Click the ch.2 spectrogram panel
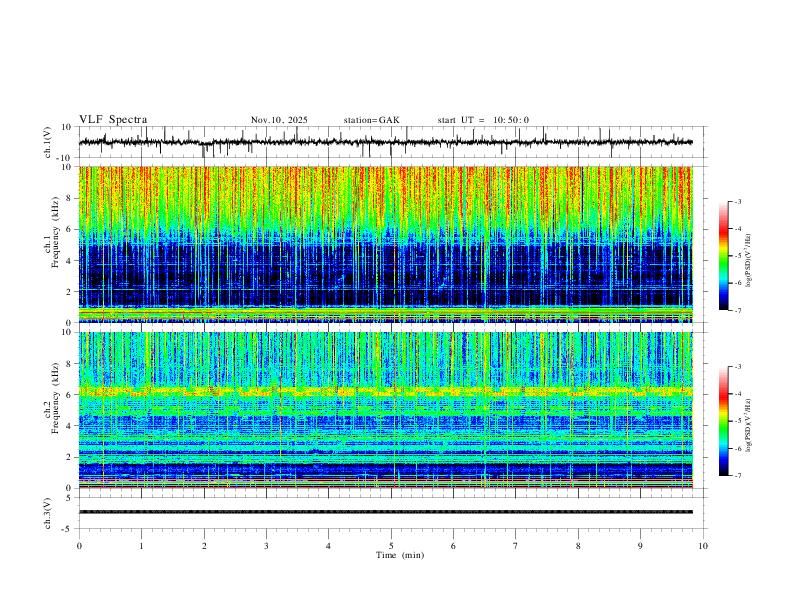This screenshot has width=792, height=612. [386, 410]
